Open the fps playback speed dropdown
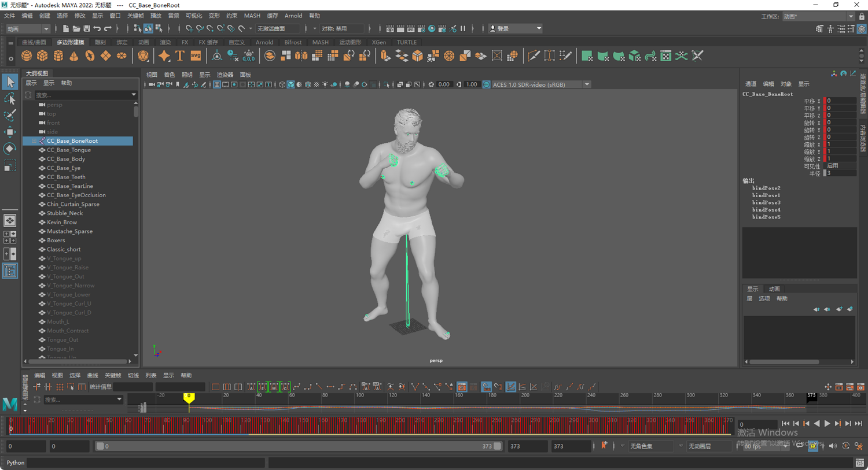The image size is (868, 470). 765,446
